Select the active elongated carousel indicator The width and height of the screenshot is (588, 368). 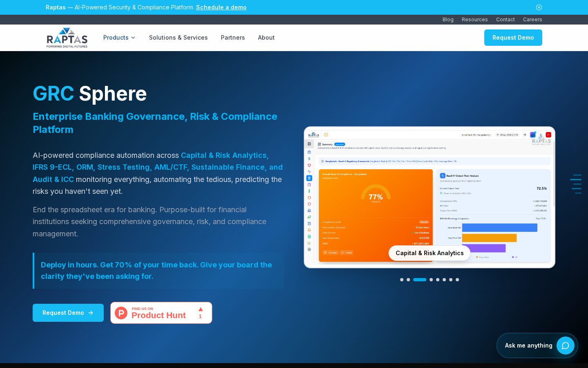(420, 280)
